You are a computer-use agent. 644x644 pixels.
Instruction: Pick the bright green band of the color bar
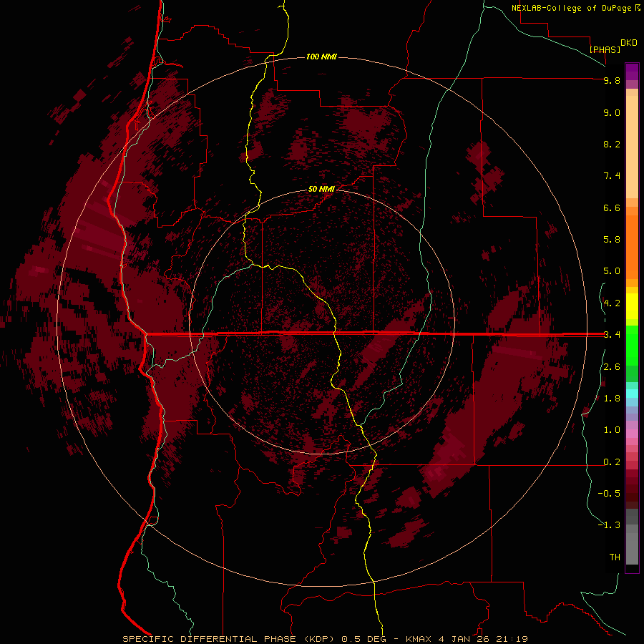[632, 346]
